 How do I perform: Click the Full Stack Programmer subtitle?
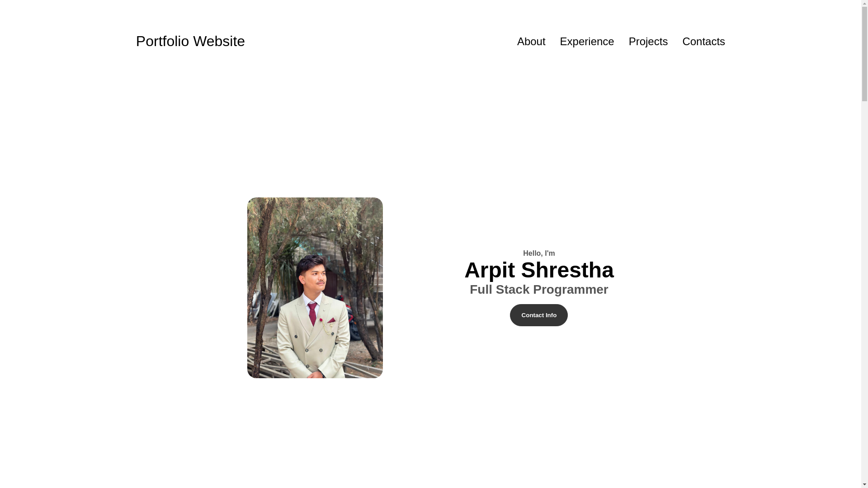tap(539, 290)
